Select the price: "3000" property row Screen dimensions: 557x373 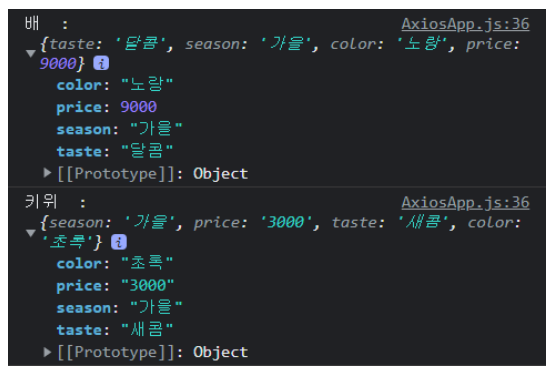click(115, 286)
